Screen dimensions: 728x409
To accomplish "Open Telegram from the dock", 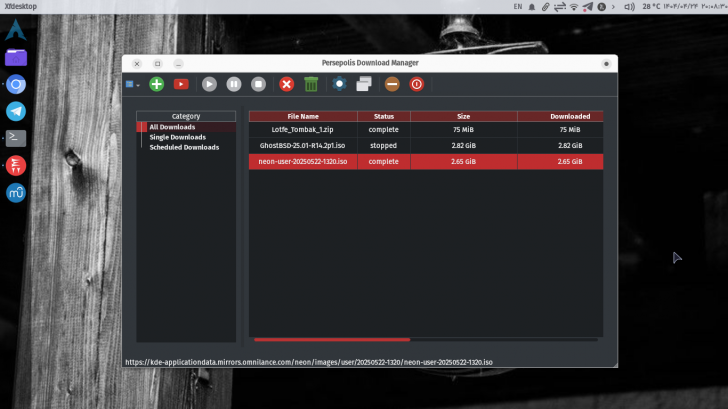I will 16,111.
